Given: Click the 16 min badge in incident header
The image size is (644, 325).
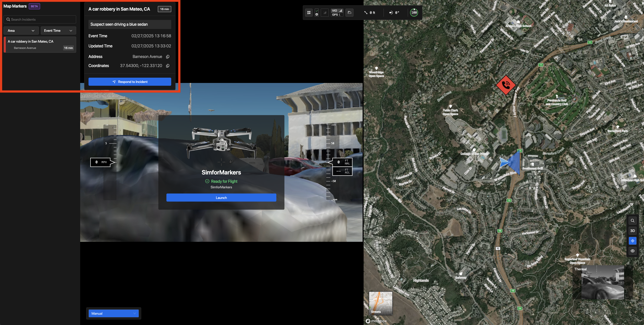Looking at the screenshot, I should coord(165,9).
